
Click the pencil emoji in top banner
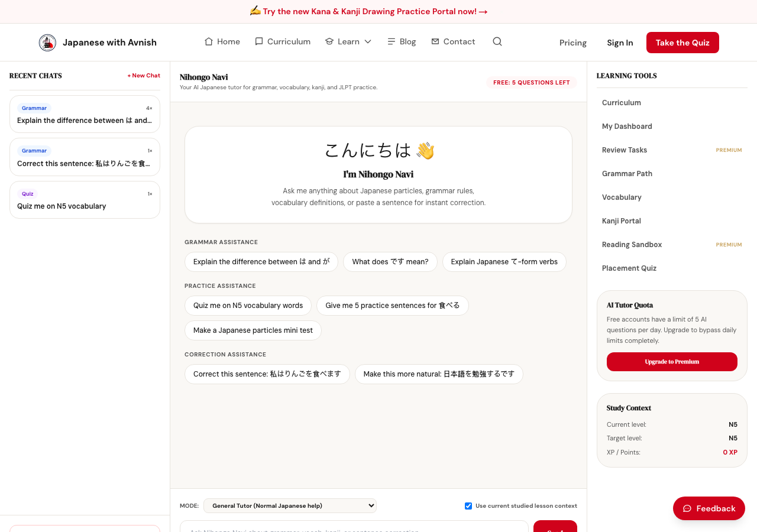coord(255,11)
